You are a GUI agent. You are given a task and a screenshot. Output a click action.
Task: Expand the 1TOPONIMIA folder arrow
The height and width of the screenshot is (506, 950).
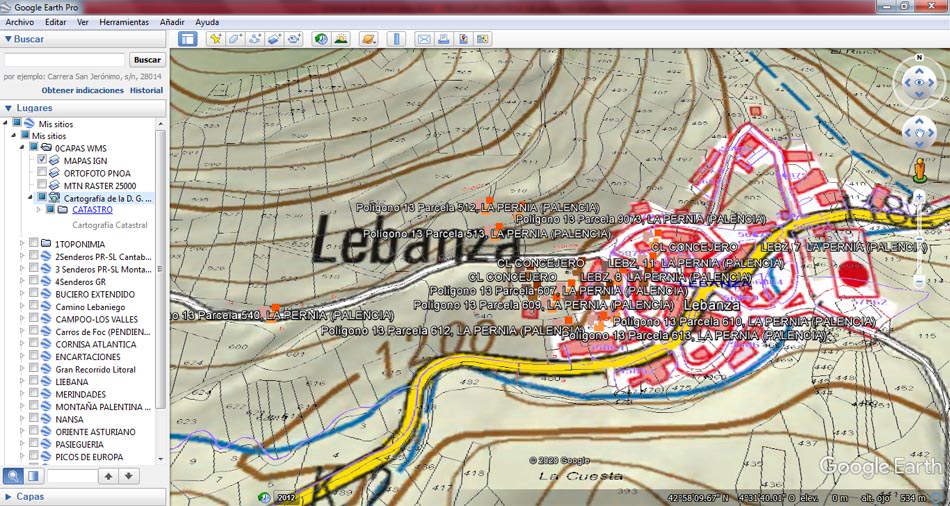(x=22, y=244)
